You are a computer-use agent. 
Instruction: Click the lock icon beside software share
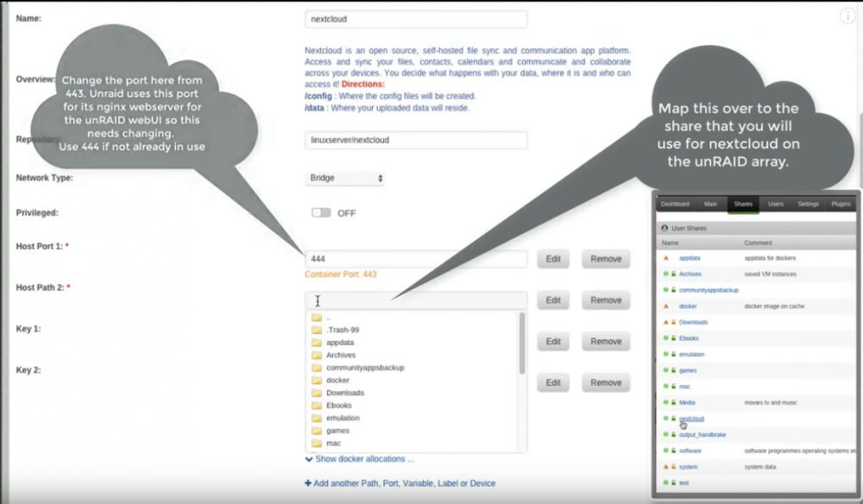[673, 450]
